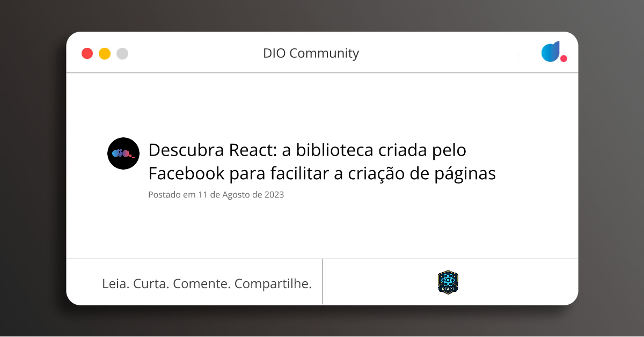Click the atom symbol inside the React shield
Screen dimensions: 644x337
448,280
